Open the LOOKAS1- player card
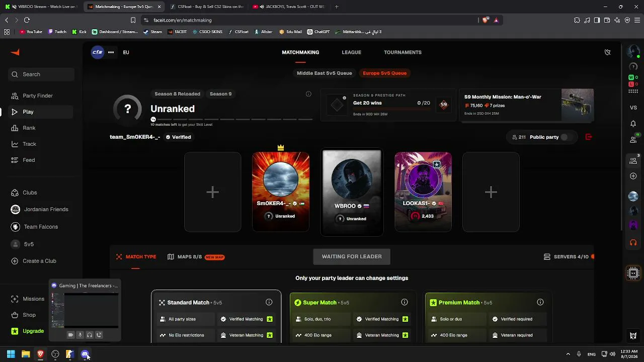644x362 pixels. 423,192
